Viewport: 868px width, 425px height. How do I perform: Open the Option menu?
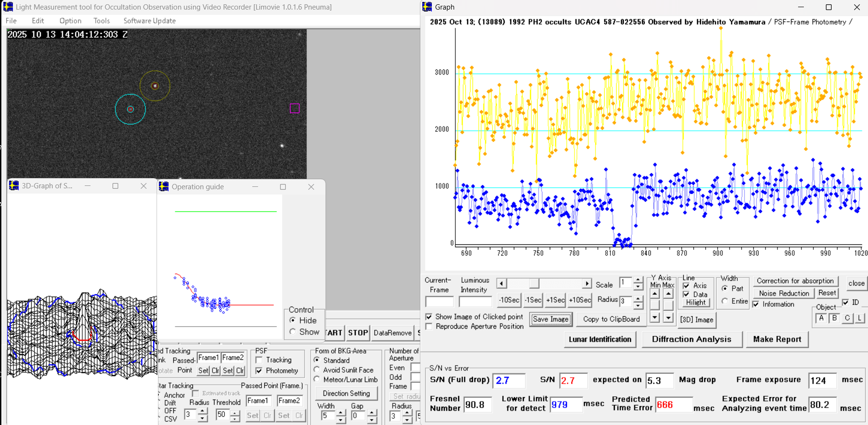point(70,21)
